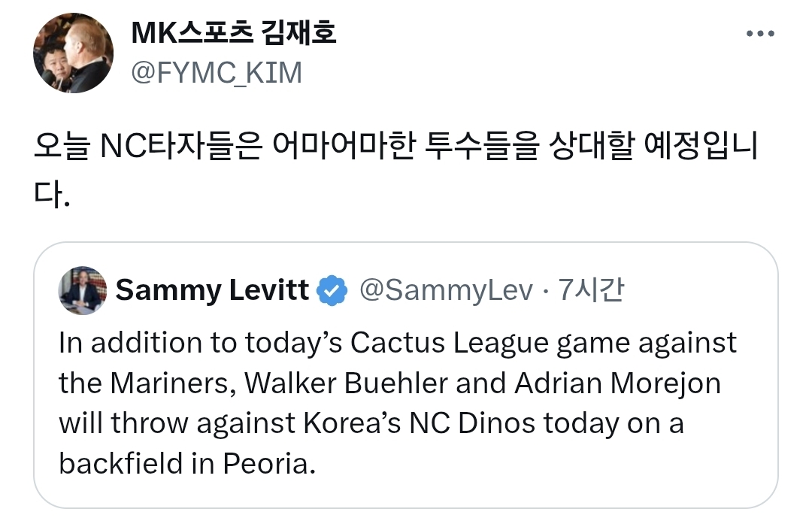The height and width of the screenshot is (521, 812).
Task: Click Sammy Levitt's blue verified badge
Action: tap(332, 290)
